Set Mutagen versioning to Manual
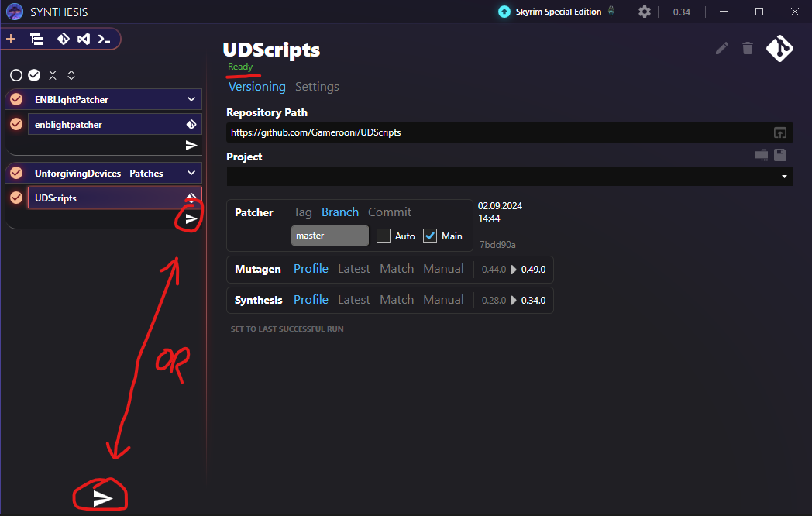812x516 pixels. click(x=443, y=269)
